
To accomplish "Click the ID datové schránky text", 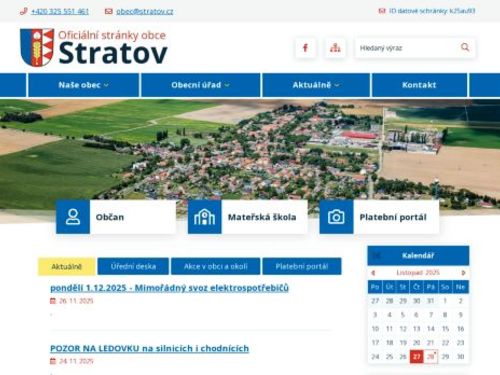I will 432,11.
